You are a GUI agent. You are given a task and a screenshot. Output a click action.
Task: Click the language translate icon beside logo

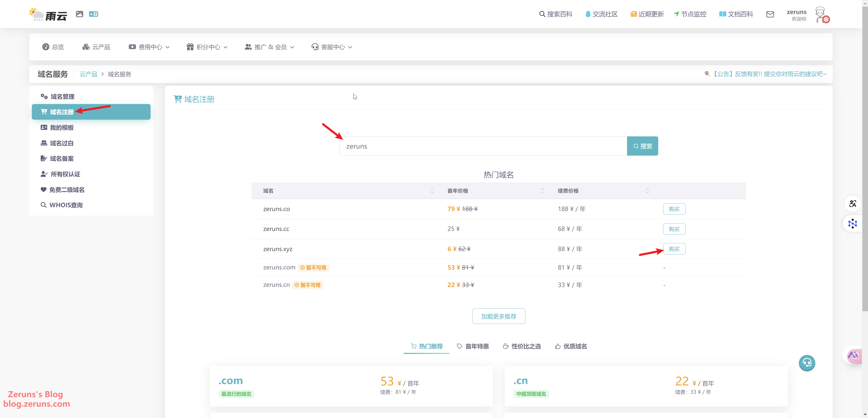pos(93,14)
